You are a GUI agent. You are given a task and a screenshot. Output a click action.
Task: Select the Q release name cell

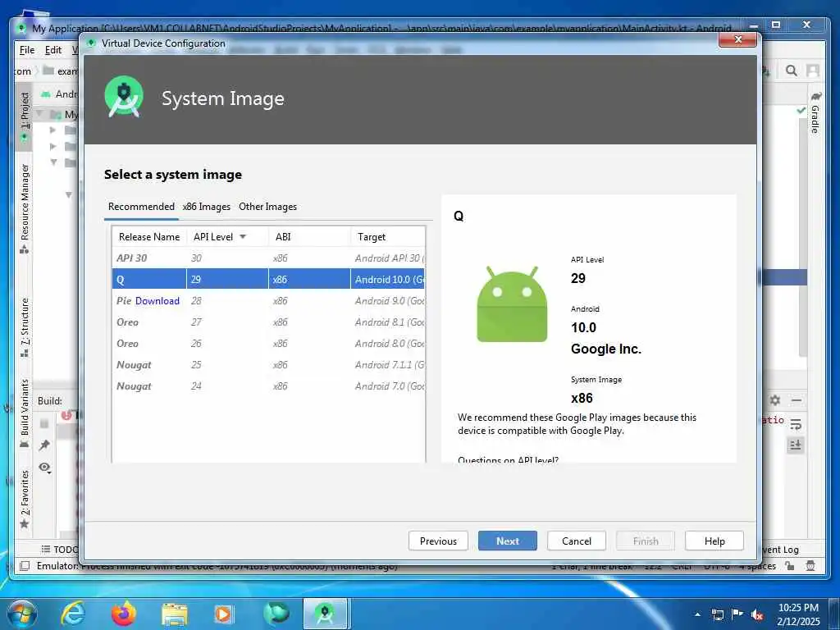pyautogui.click(x=149, y=280)
